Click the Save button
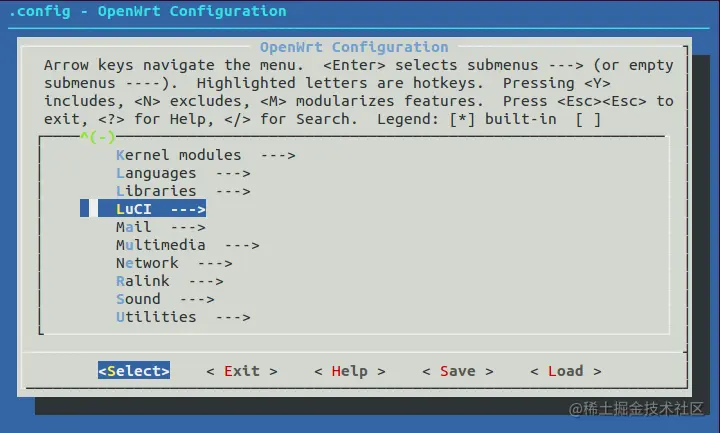 coord(458,371)
